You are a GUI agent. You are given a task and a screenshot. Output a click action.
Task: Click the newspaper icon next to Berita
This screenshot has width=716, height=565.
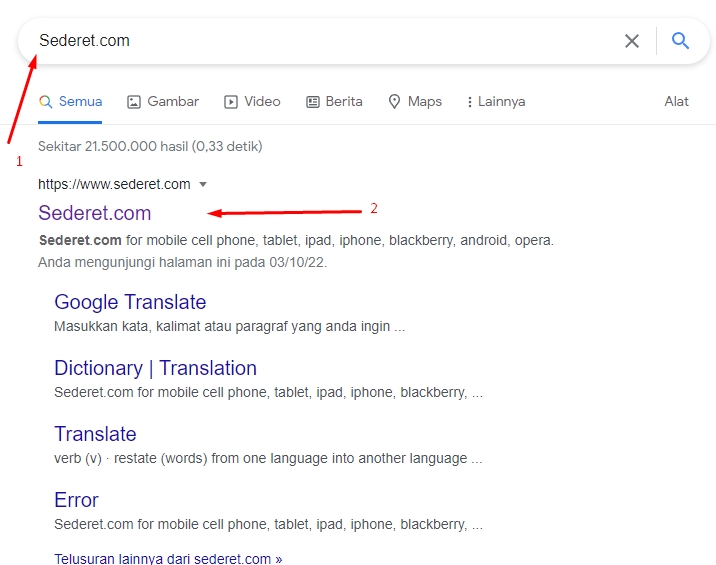312,102
